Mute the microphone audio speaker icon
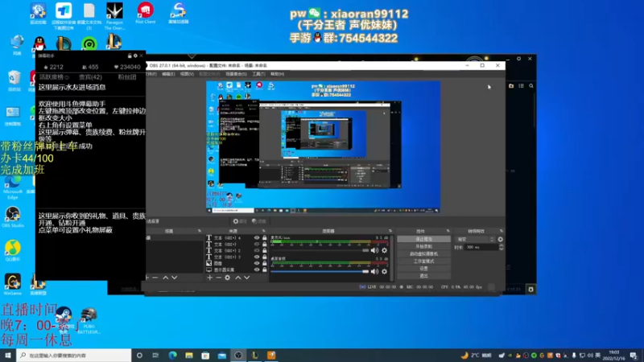This screenshot has height=362, width=644. point(374,250)
